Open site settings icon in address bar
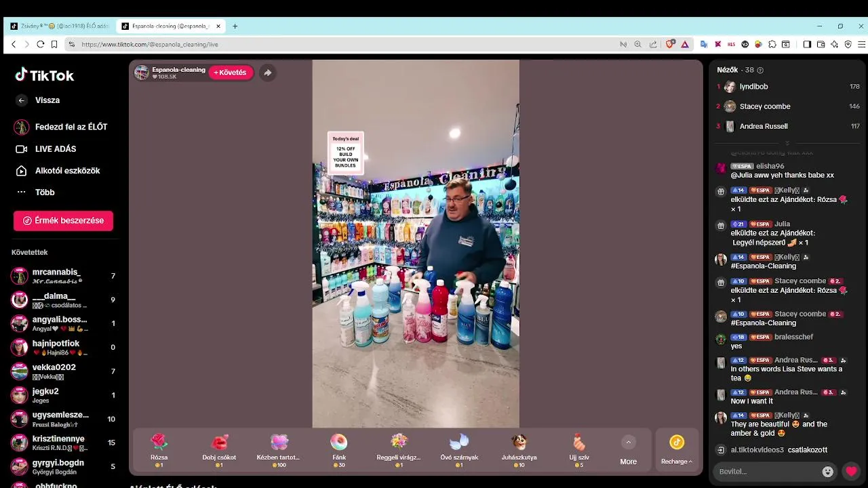Screen dimensions: 868x488 click(x=71, y=44)
